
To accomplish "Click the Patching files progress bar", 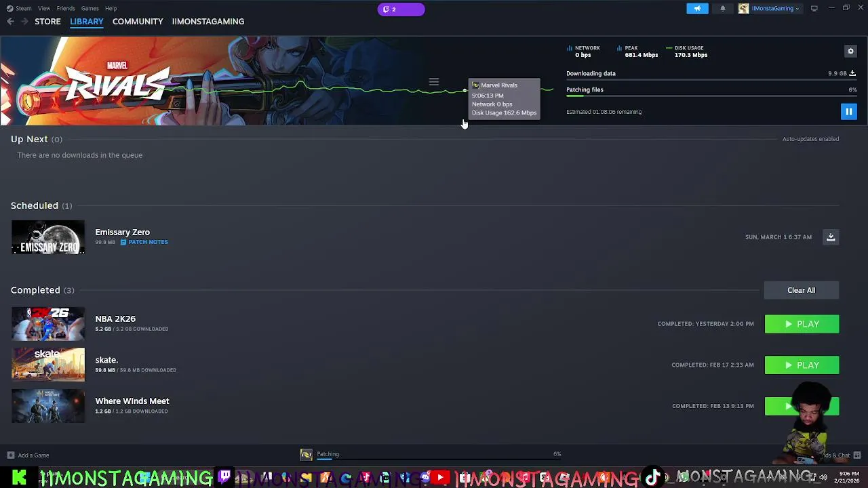I will [711, 96].
